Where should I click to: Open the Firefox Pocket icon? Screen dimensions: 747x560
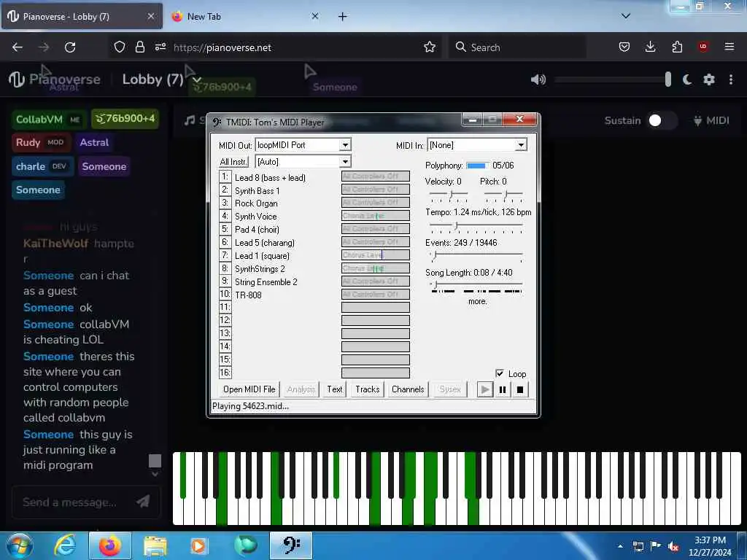(x=624, y=47)
